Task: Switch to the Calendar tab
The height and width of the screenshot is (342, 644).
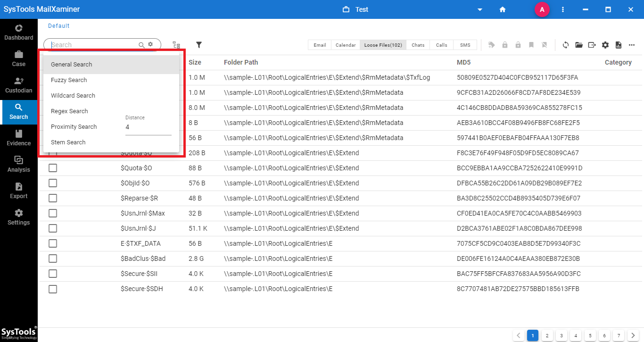Action: (346, 45)
